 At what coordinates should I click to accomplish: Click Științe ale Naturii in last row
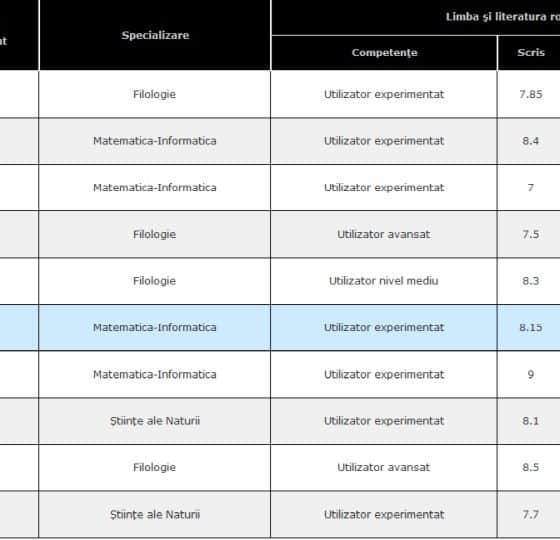(155, 514)
